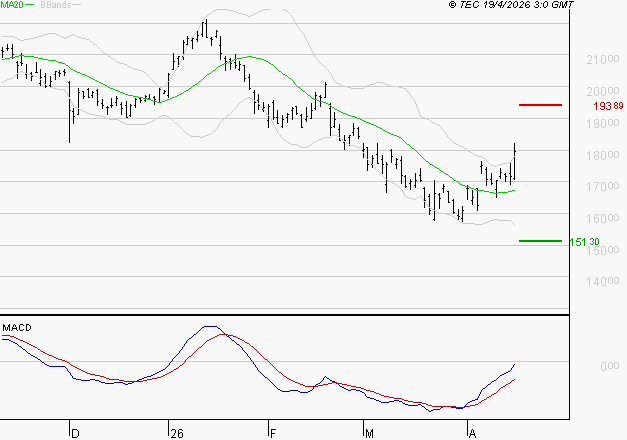
Task: Click the A month marker on time axis
Action: (x=472, y=433)
